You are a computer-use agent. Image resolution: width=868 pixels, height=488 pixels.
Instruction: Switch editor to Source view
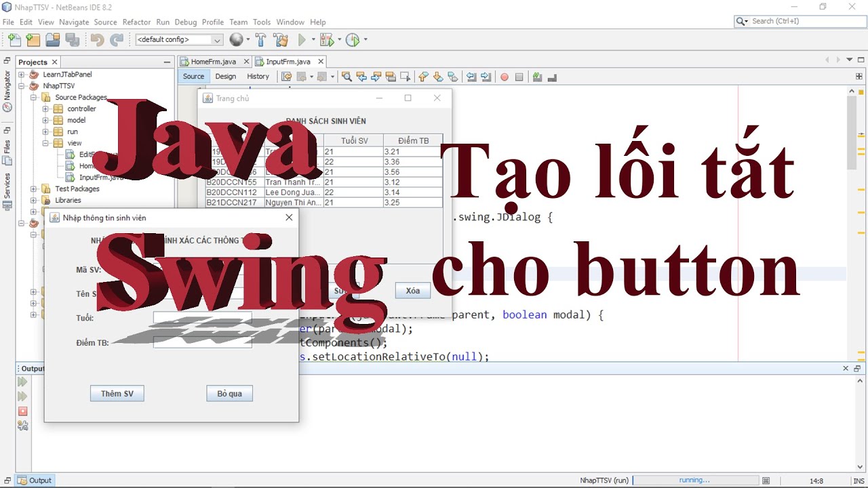[193, 77]
